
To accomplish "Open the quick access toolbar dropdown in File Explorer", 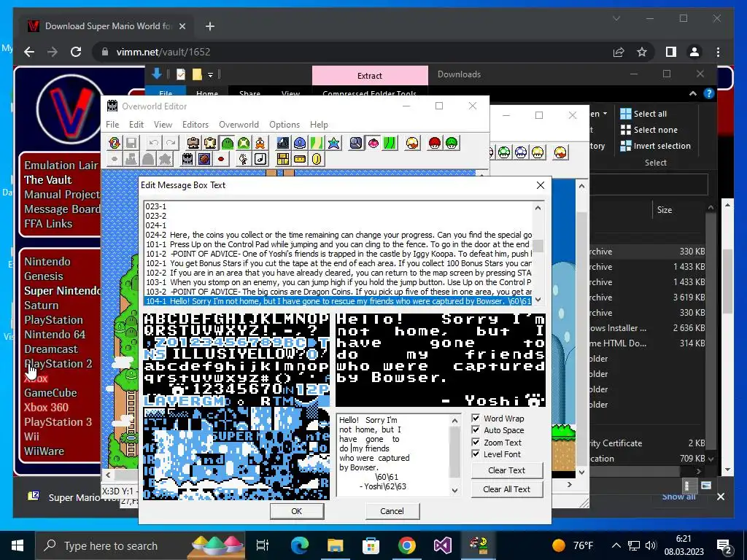I will click(210, 75).
